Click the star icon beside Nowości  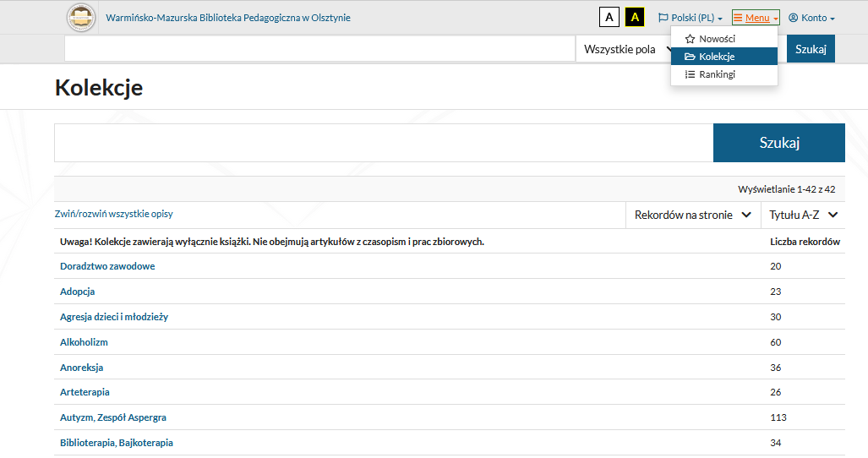690,39
